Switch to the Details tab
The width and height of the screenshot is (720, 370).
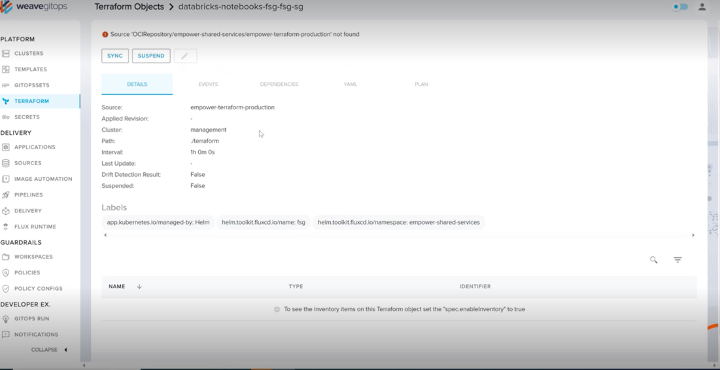pos(137,84)
